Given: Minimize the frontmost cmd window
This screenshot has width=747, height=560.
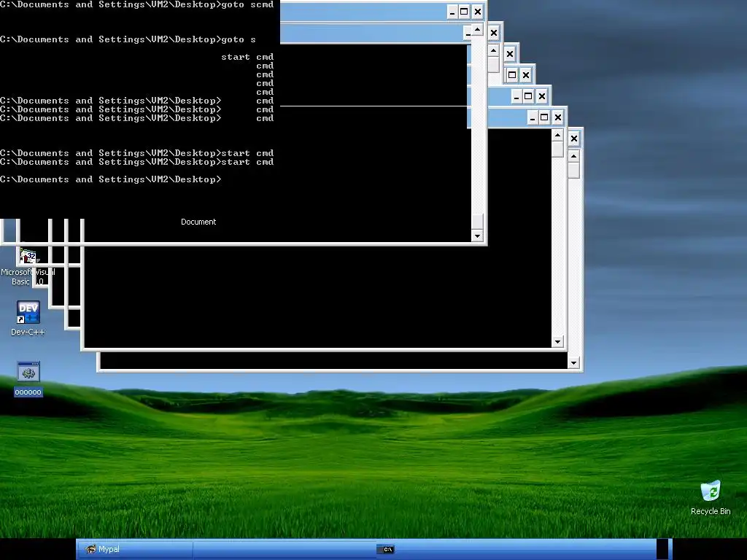Looking at the screenshot, I should pos(452,12).
